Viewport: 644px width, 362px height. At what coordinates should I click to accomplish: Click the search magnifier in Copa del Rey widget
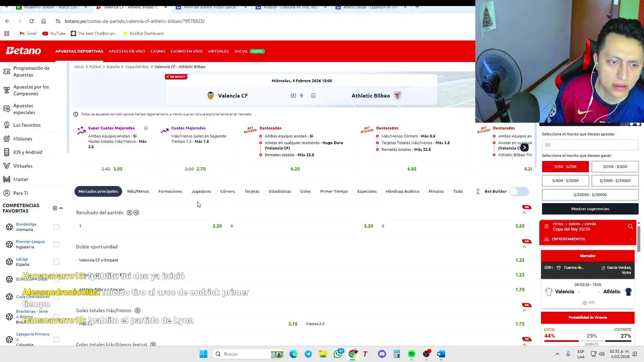tap(630, 227)
